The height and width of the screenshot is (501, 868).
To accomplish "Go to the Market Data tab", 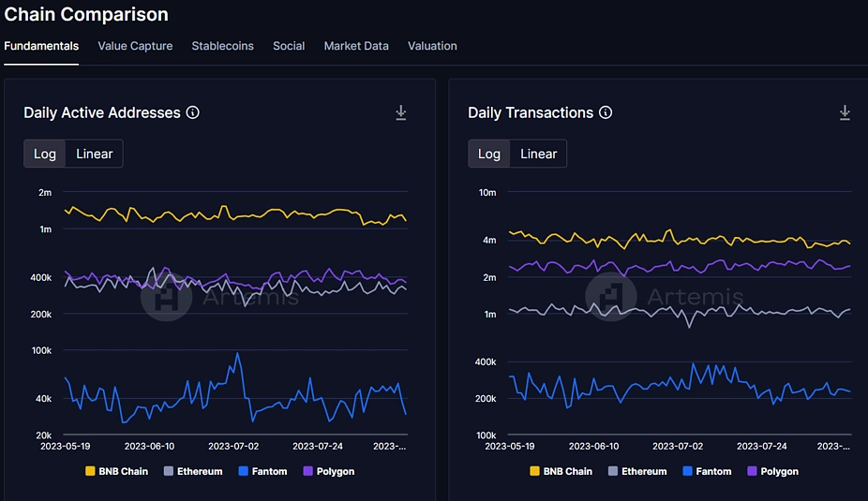I will coord(356,46).
